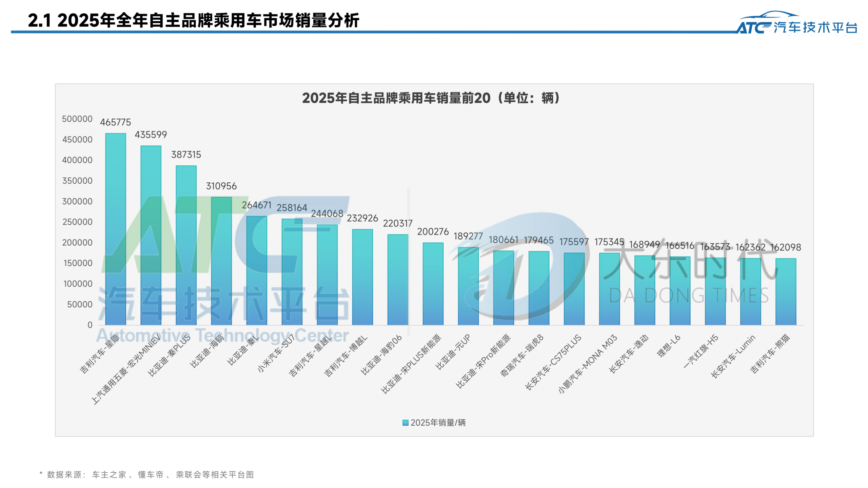Click the slide heading 2.1 2025年全年自主品牌乘用车市场销量分析

193,20
